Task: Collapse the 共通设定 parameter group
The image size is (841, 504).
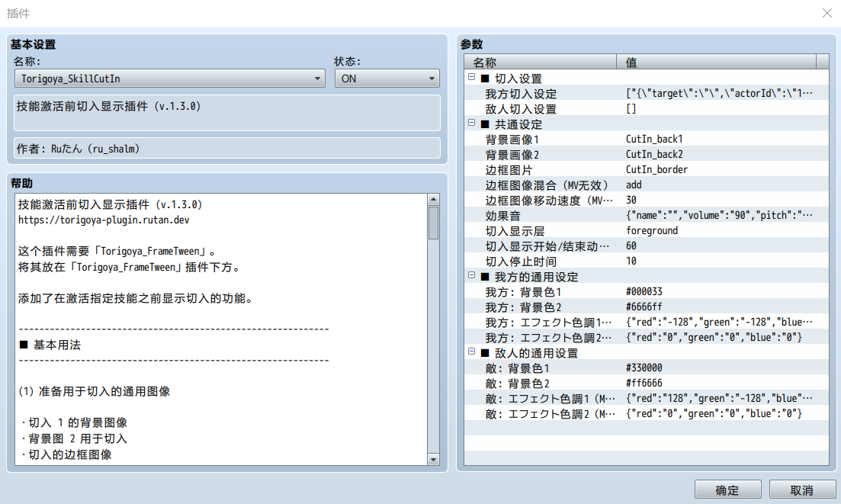Action: pos(471,123)
